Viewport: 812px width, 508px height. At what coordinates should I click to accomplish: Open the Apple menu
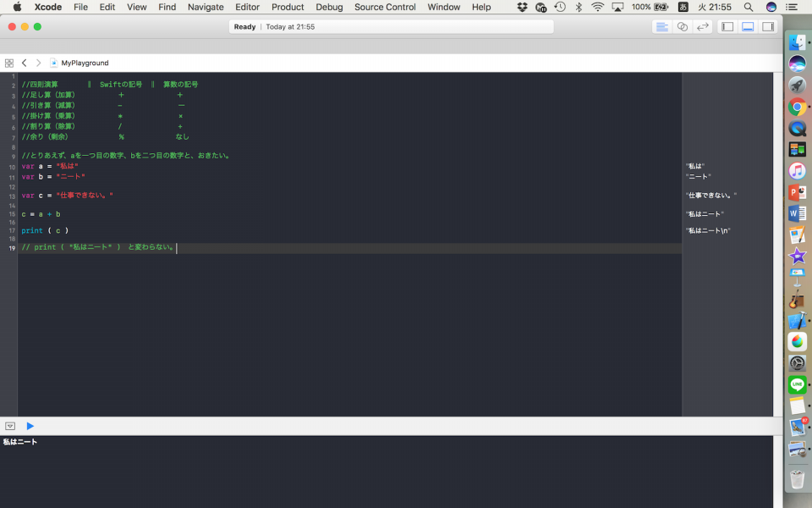point(17,7)
